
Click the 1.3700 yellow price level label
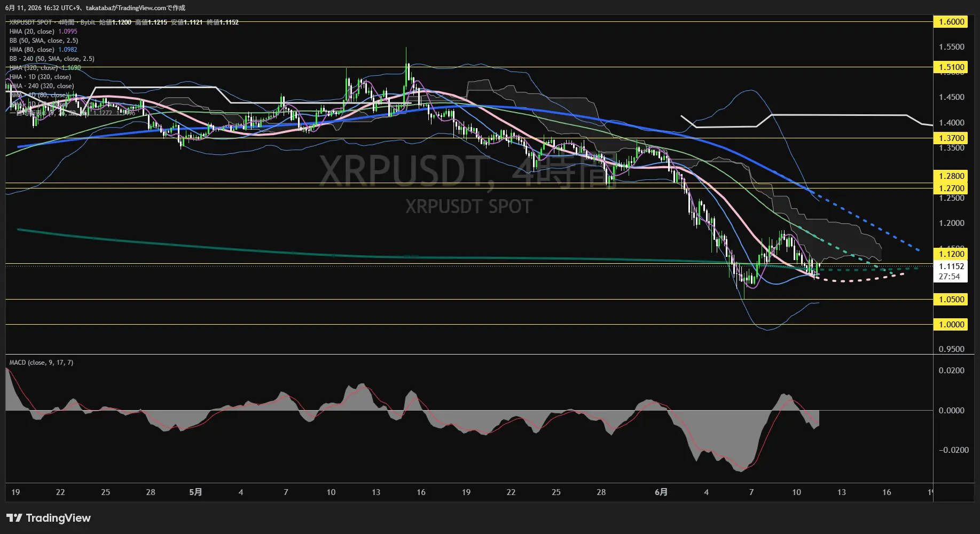pos(951,138)
